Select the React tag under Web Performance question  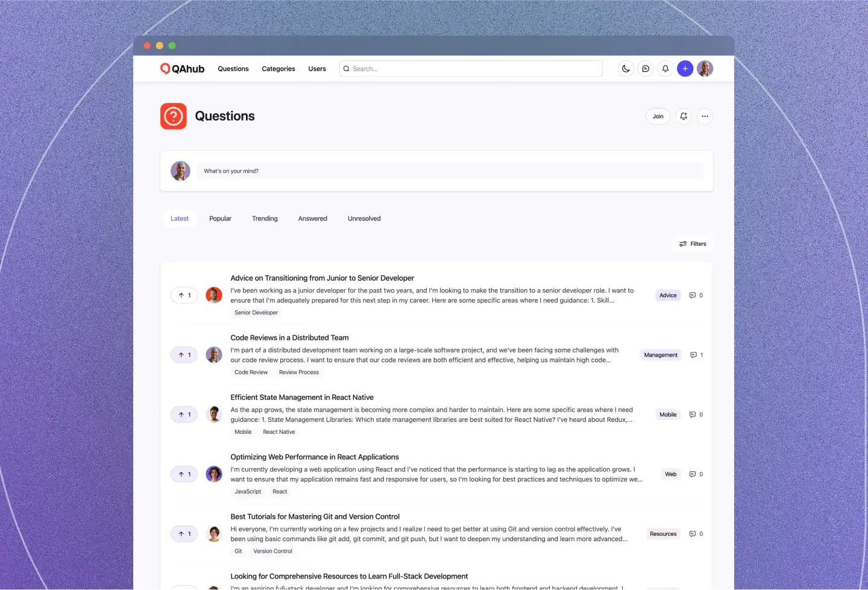280,492
